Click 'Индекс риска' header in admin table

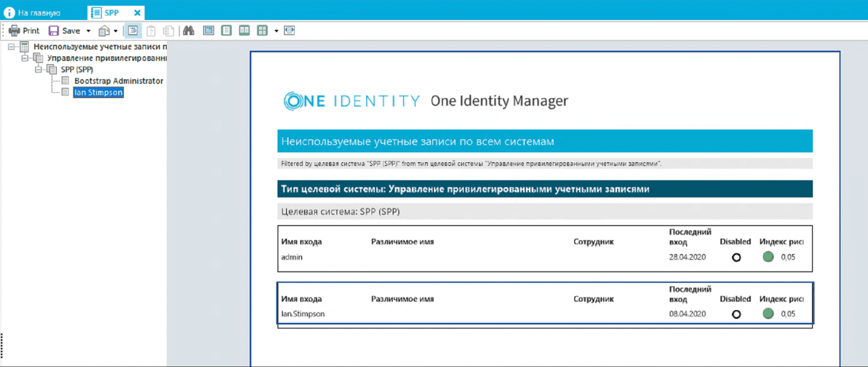click(781, 242)
